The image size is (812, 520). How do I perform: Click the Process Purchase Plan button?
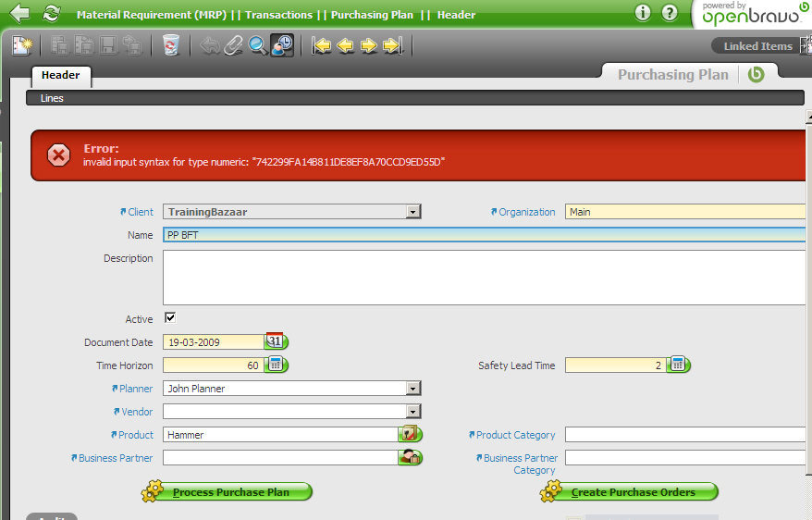(x=229, y=492)
